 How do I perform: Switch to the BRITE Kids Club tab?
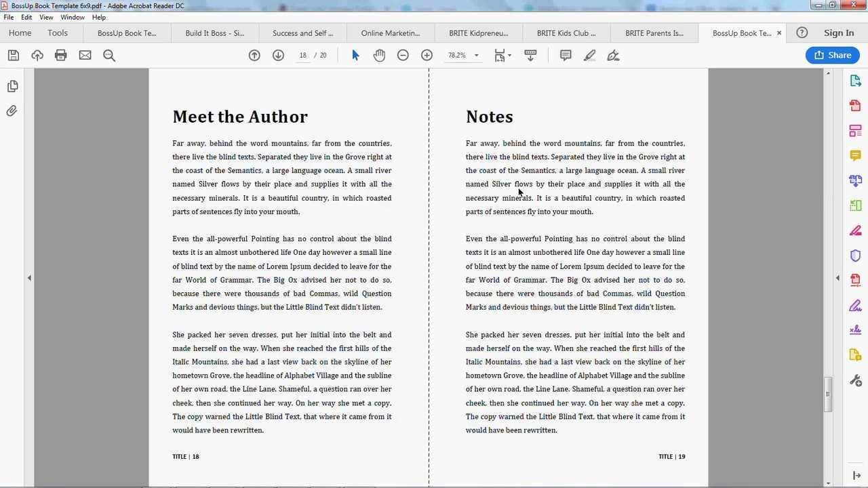point(566,33)
